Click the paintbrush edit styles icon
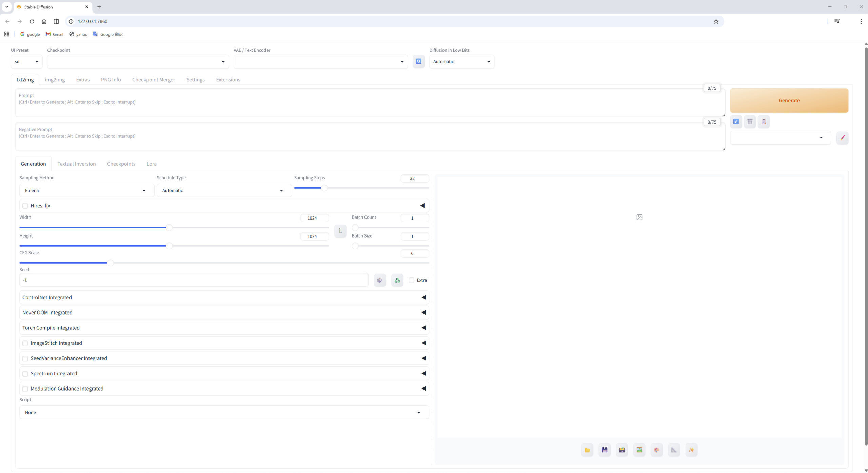 tap(842, 138)
